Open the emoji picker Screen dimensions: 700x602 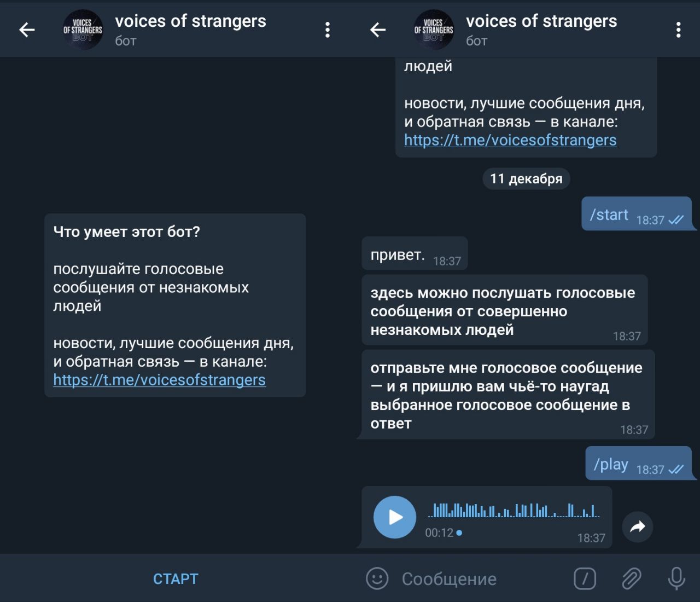(377, 578)
